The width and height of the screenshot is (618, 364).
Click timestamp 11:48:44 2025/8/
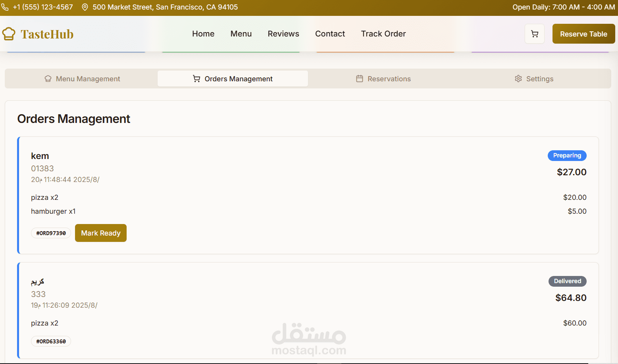point(65,180)
